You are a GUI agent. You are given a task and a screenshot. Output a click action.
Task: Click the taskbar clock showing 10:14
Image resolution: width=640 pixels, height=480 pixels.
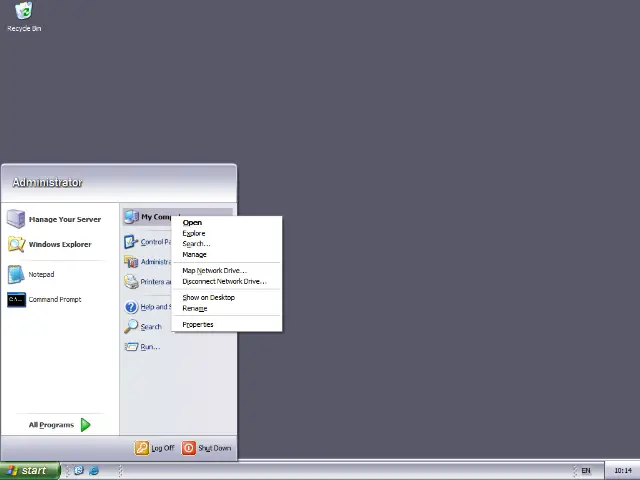623,471
